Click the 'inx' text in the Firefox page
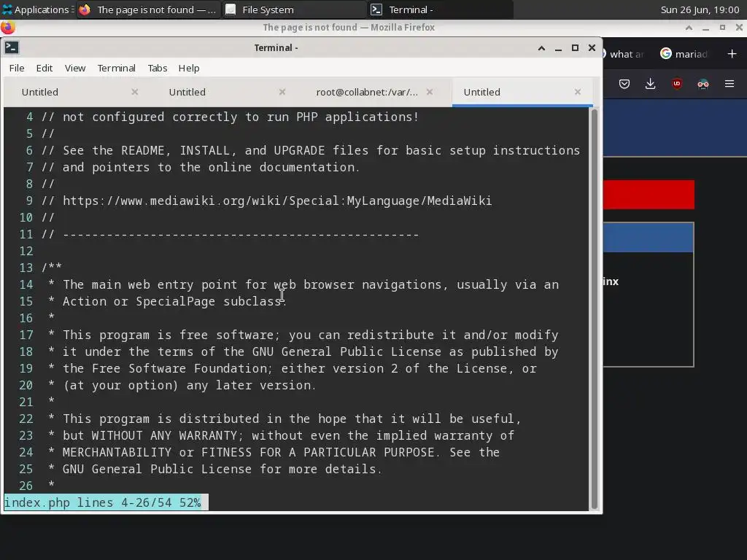 coord(611,281)
